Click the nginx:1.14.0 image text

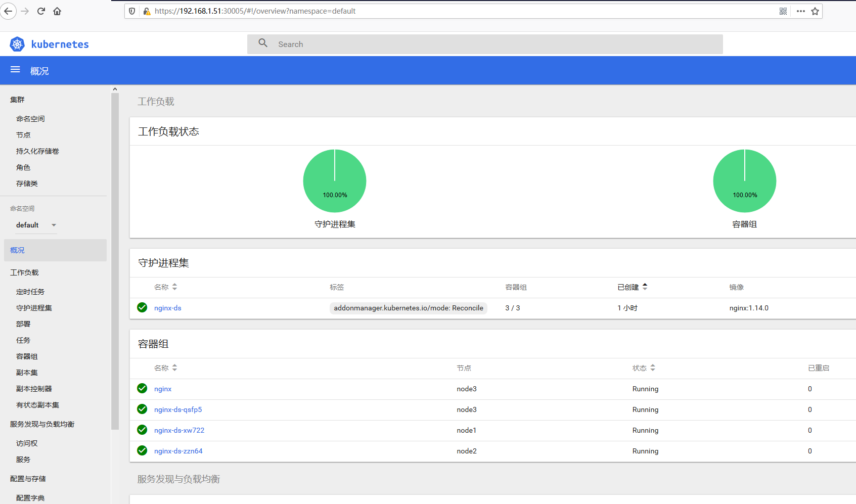(x=749, y=308)
